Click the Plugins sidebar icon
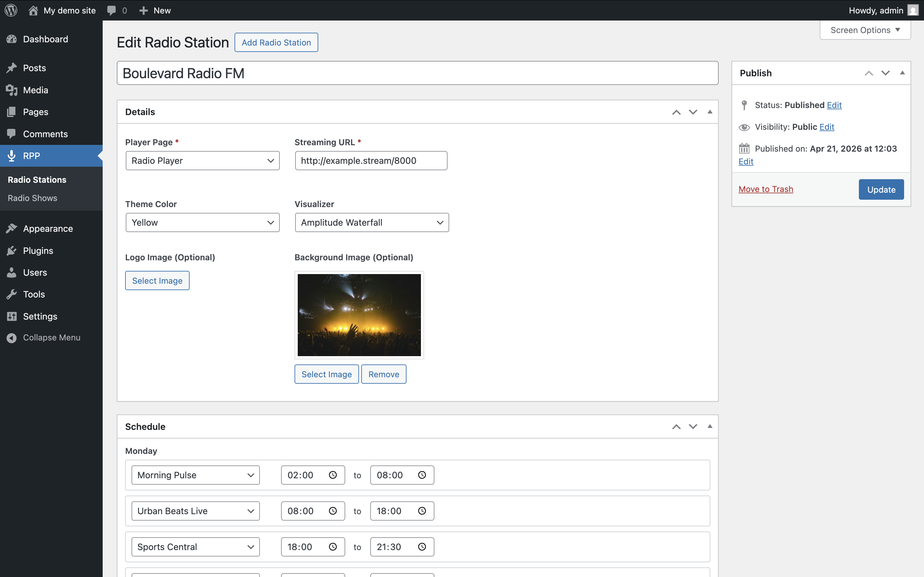Viewport: 924px width, 577px height. coord(12,251)
